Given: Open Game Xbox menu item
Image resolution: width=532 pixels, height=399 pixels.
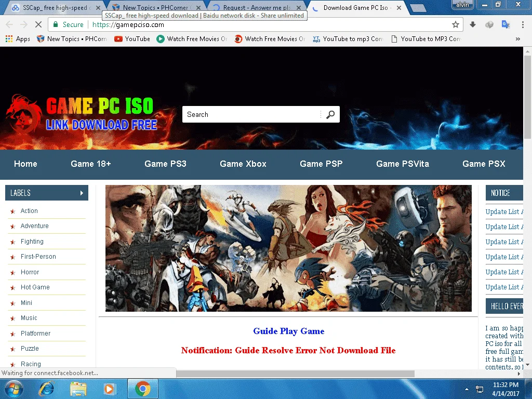Looking at the screenshot, I should coord(243,164).
